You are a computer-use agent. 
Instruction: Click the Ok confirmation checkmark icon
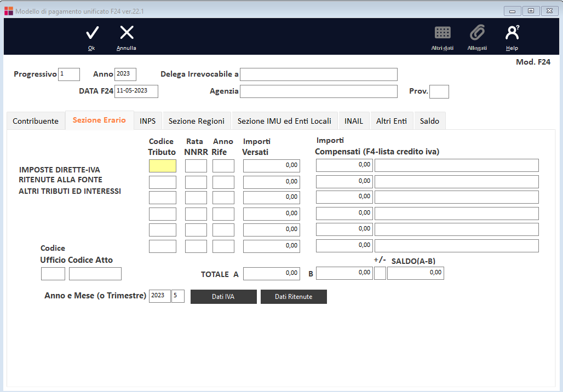click(91, 34)
